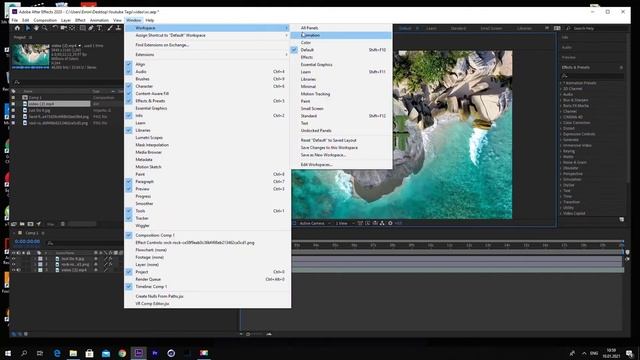Viewport: 640px width, 360px height.
Task: Select the Hand tool
Action: [x=36, y=28]
